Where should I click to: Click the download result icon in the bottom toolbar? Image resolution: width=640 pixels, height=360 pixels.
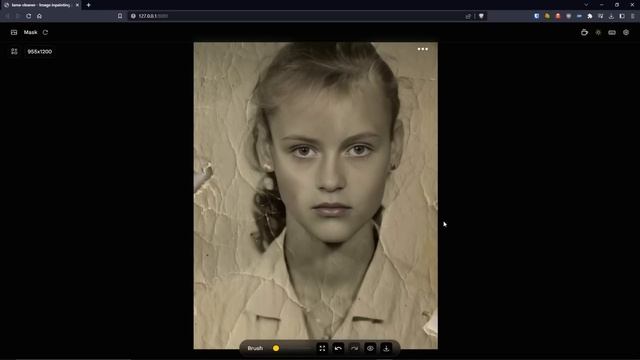pos(386,348)
